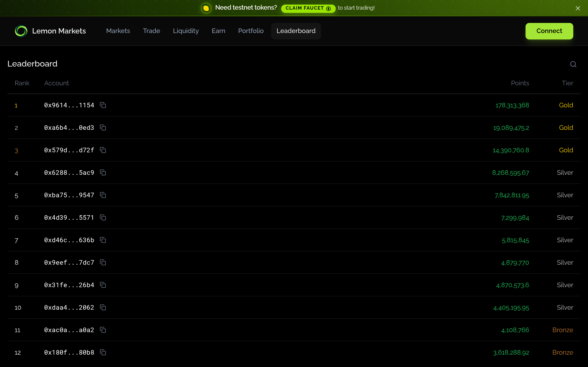This screenshot has width=588, height=367.
Task: Copy the address 0xd46c...636b
Action: (103, 240)
